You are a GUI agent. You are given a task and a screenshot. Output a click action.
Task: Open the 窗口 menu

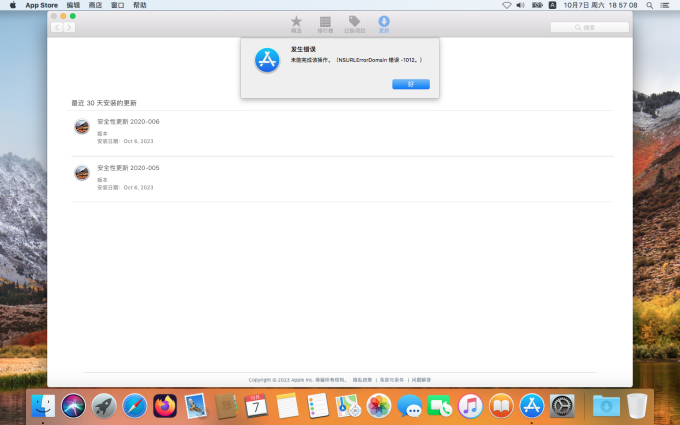(118, 5)
